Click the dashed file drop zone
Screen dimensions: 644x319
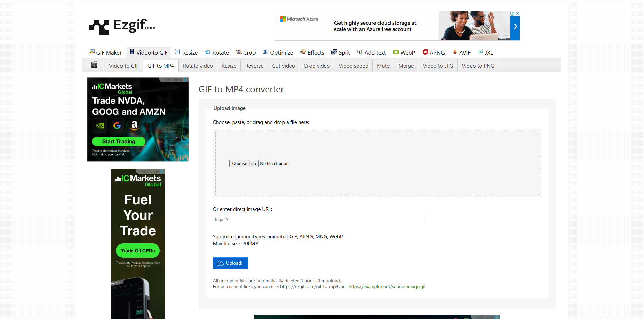pyautogui.click(x=377, y=164)
